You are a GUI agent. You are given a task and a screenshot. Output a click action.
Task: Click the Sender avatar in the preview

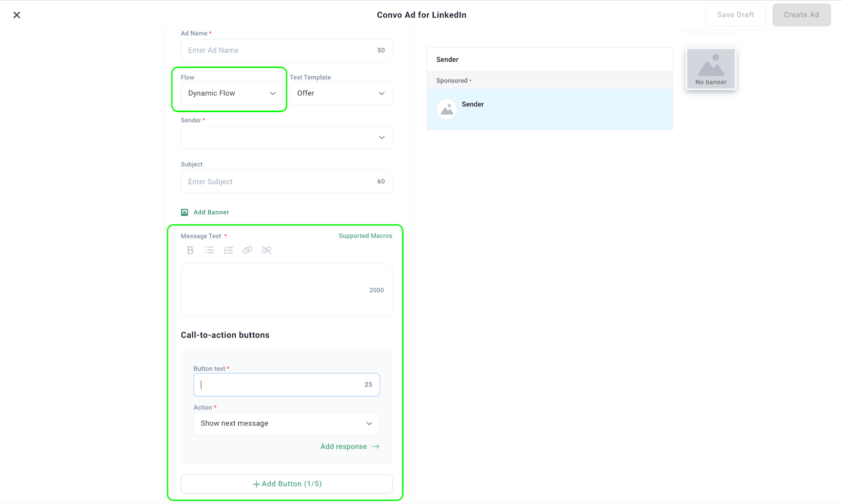point(447,109)
